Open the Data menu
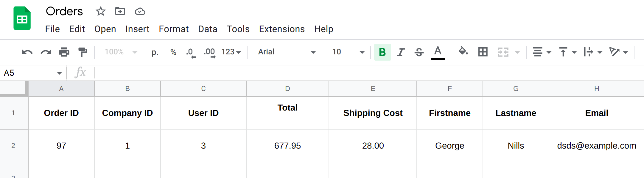The height and width of the screenshot is (178, 644). click(x=208, y=29)
